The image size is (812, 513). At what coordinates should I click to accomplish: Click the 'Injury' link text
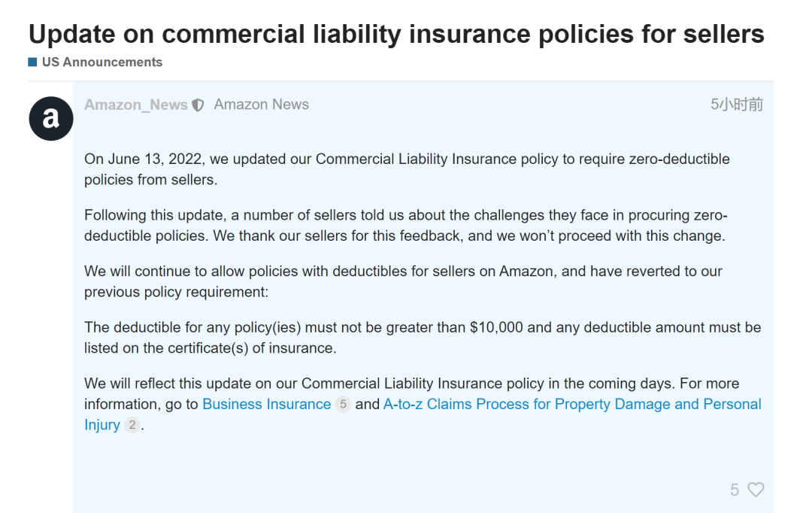point(102,425)
